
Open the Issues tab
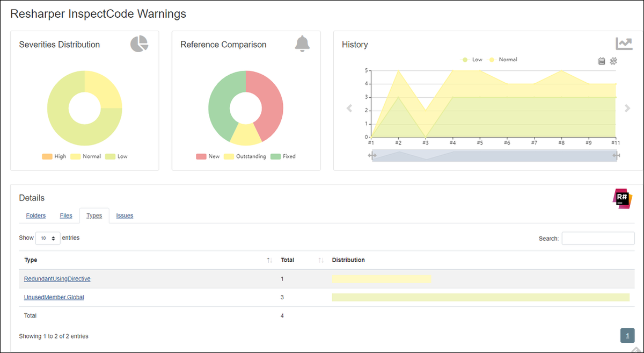(x=125, y=215)
